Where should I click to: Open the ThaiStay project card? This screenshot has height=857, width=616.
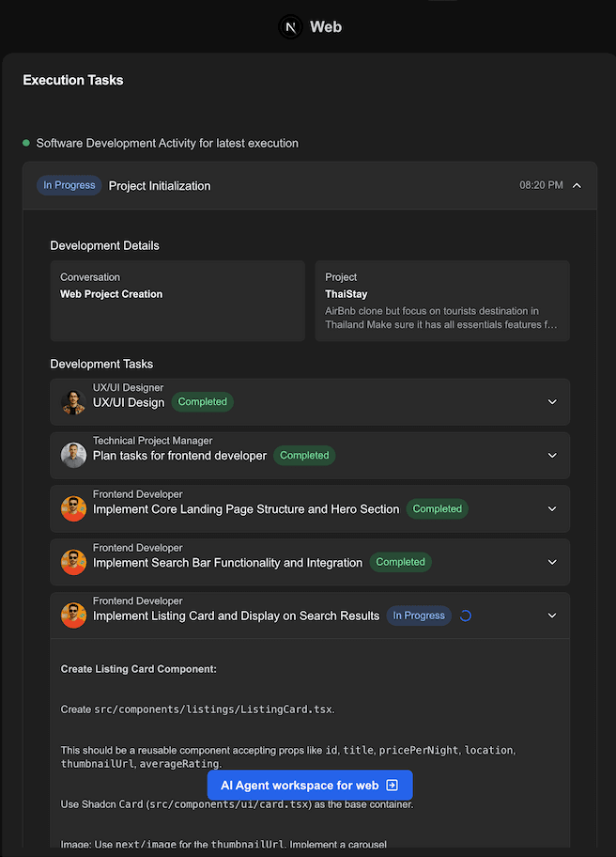(x=442, y=301)
